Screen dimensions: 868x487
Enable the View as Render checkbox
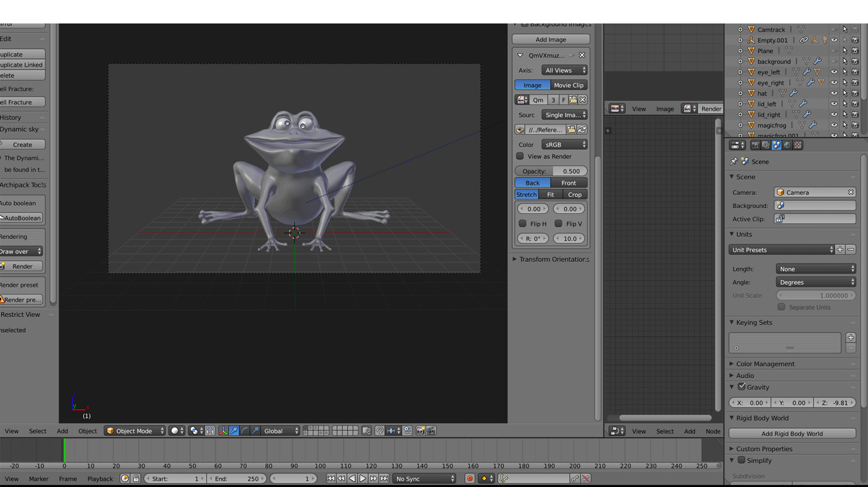(520, 156)
